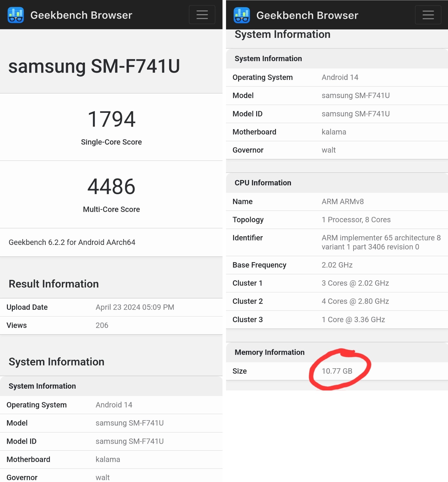Screen dimensions: 448x482
Task: Click Geekbench logo icon in right screen
Action: click(242, 15)
